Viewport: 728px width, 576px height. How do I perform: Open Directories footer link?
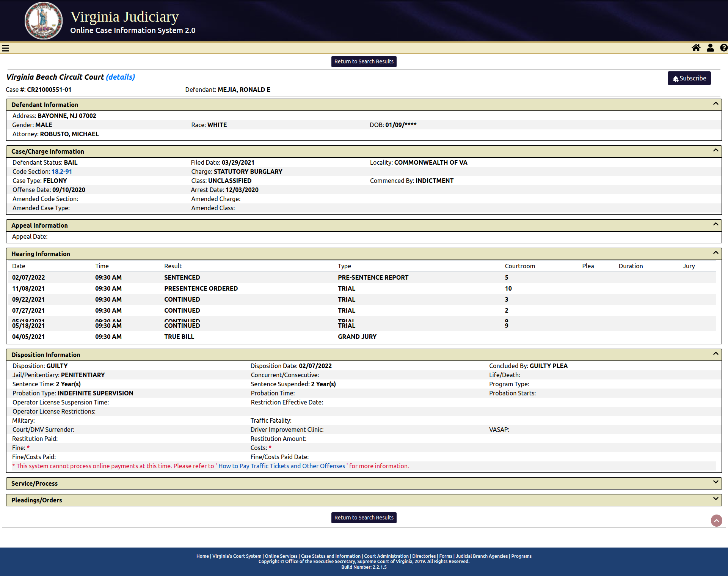tap(424, 556)
